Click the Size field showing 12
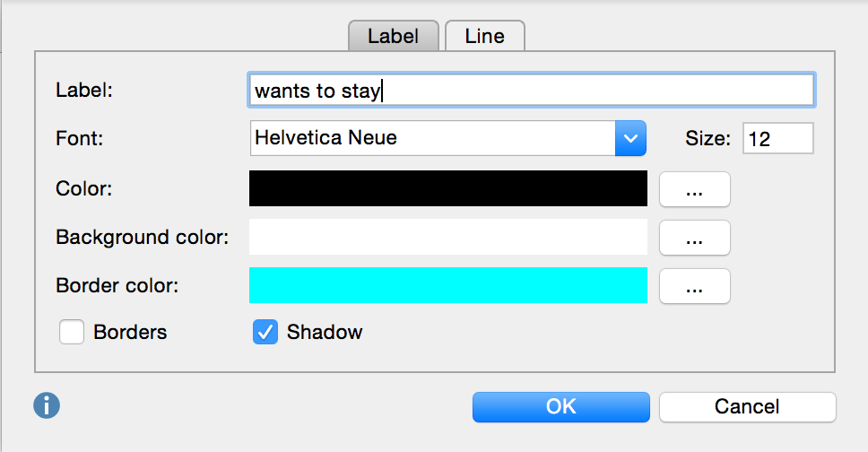The image size is (868, 452). 777,138
